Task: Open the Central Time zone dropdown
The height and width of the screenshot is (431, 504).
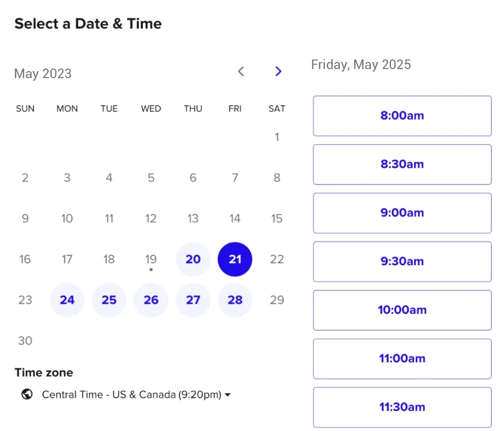Action: click(136, 394)
